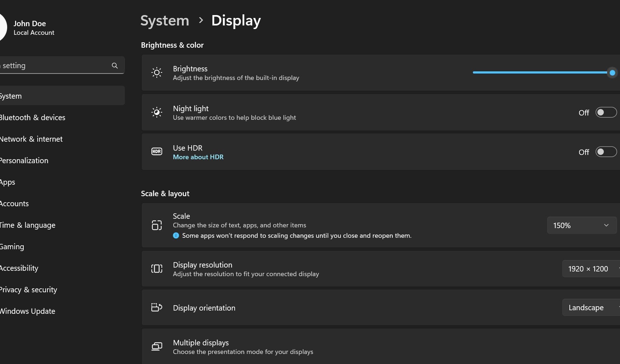Open the Apps settings page
This screenshot has height=364, width=620.
pyautogui.click(x=62, y=182)
